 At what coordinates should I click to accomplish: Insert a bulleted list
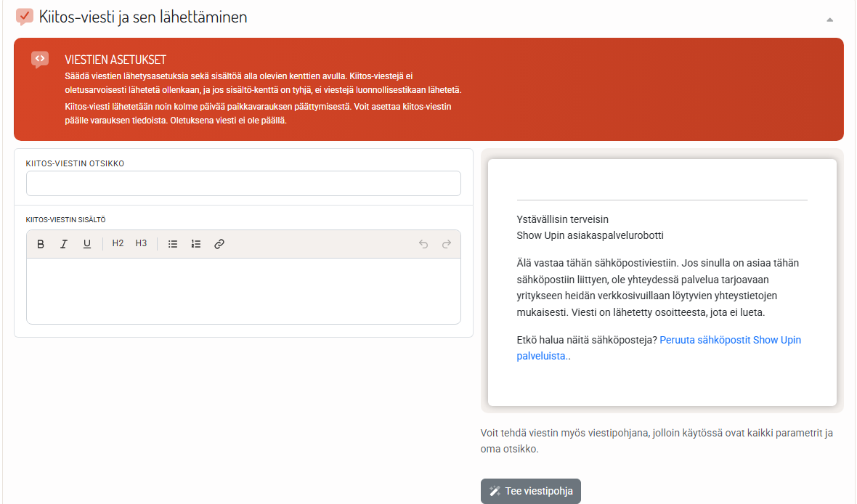pyautogui.click(x=173, y=244)
